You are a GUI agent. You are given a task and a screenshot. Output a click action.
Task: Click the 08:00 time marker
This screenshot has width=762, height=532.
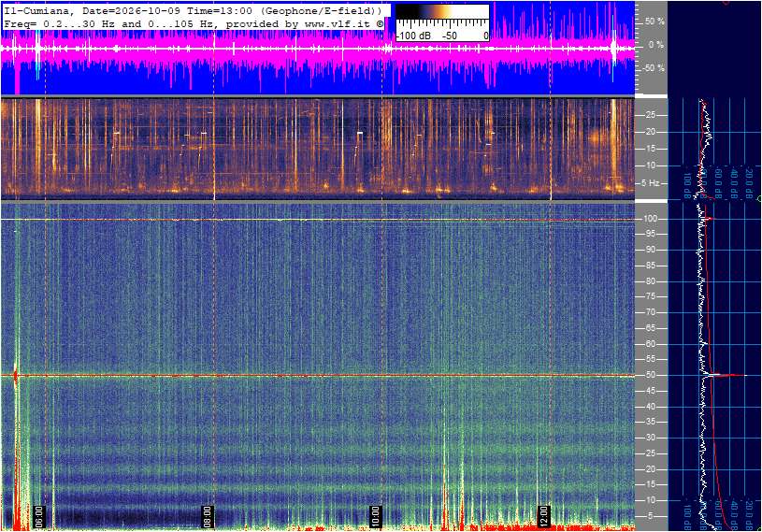point(207,516)
